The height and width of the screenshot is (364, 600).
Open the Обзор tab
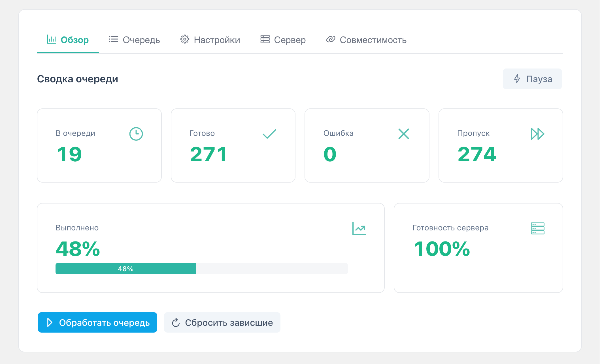point(68,40)
